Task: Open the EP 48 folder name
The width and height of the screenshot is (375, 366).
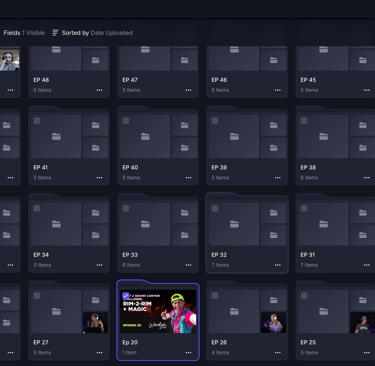Action: [41, 80]
